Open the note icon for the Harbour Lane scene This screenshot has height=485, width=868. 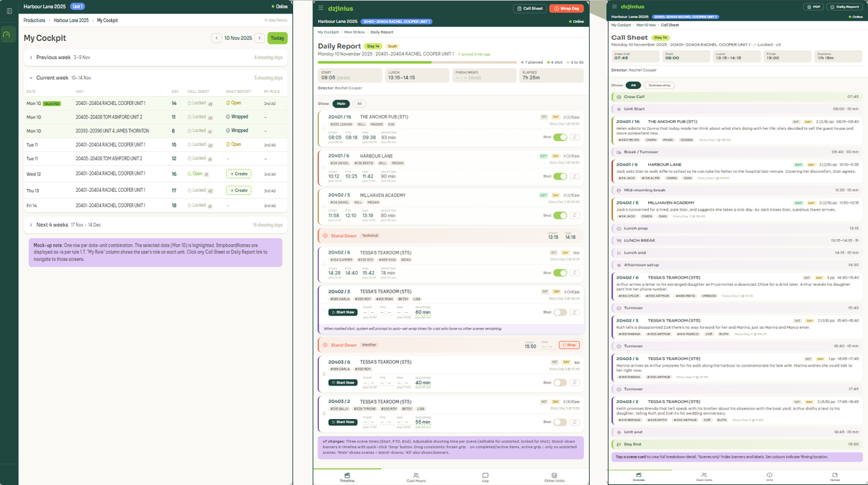click(574, 176)
